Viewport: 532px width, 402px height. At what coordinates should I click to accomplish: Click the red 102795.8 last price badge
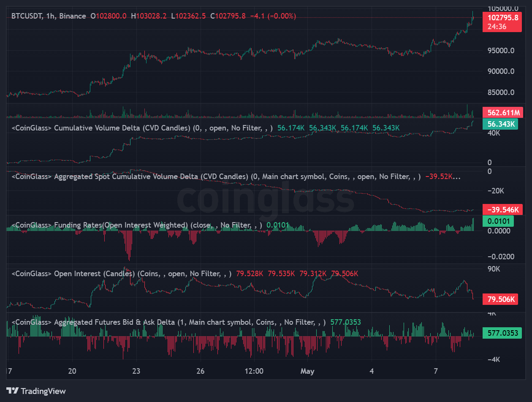click(x=502, y=18)
